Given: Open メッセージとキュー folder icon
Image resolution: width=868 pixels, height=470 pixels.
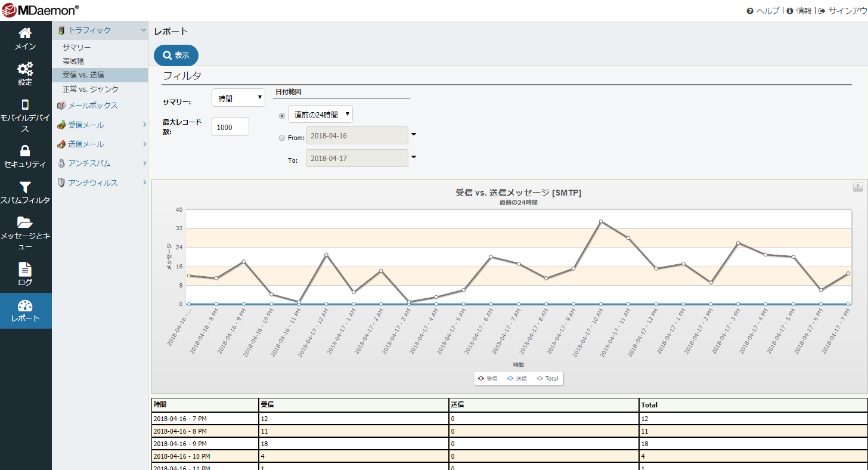Looking at the screenshot, I should click(25, 222).
